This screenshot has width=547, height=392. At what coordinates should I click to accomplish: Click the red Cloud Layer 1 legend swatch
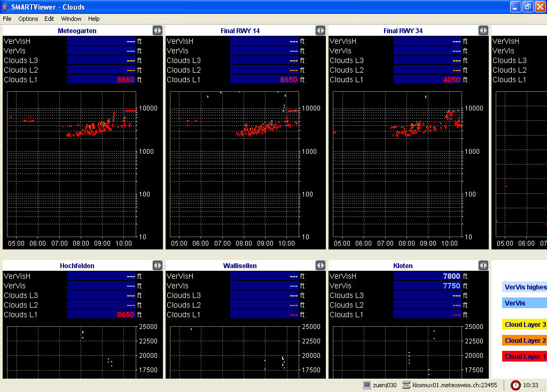coord(525,356)
